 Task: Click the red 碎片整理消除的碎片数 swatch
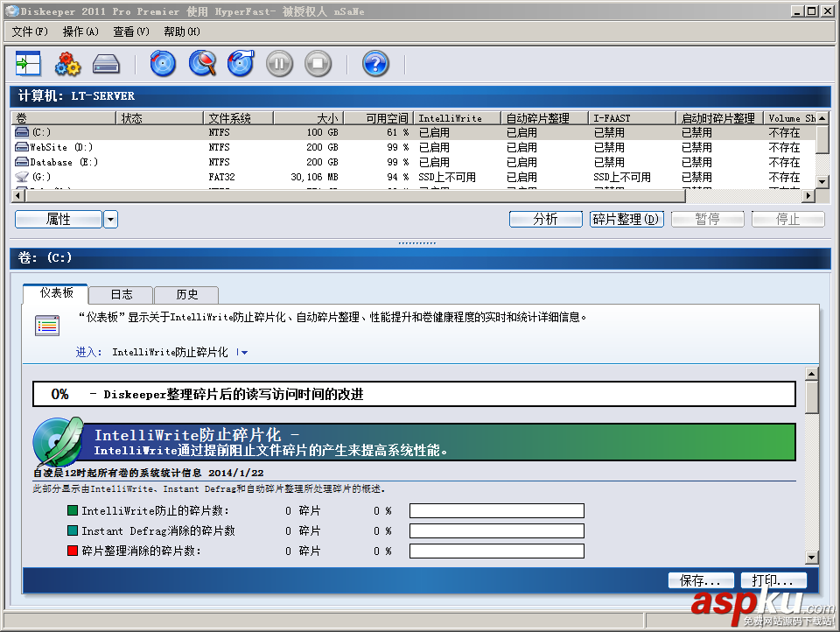click(73, 550)
